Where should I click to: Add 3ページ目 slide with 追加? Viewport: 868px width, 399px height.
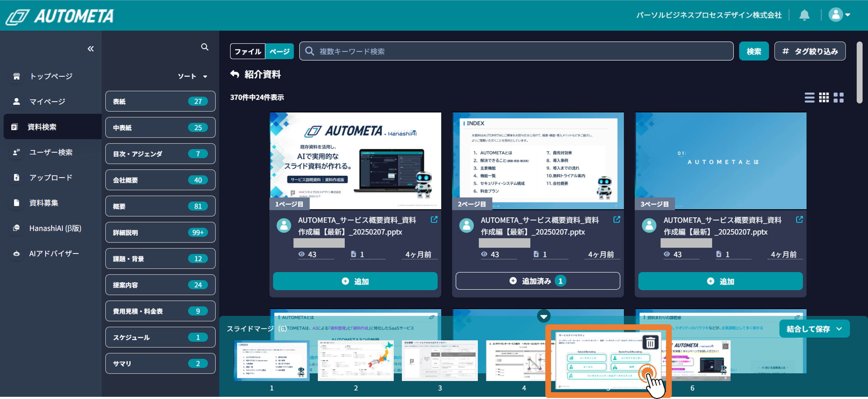click(x=720, y=281)
